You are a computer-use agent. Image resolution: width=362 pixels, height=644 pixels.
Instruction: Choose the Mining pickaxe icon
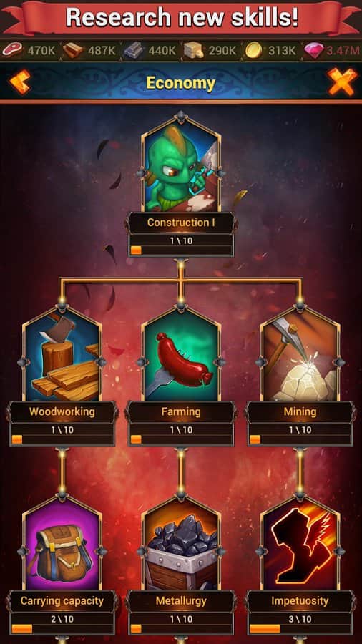pos(300,354)
